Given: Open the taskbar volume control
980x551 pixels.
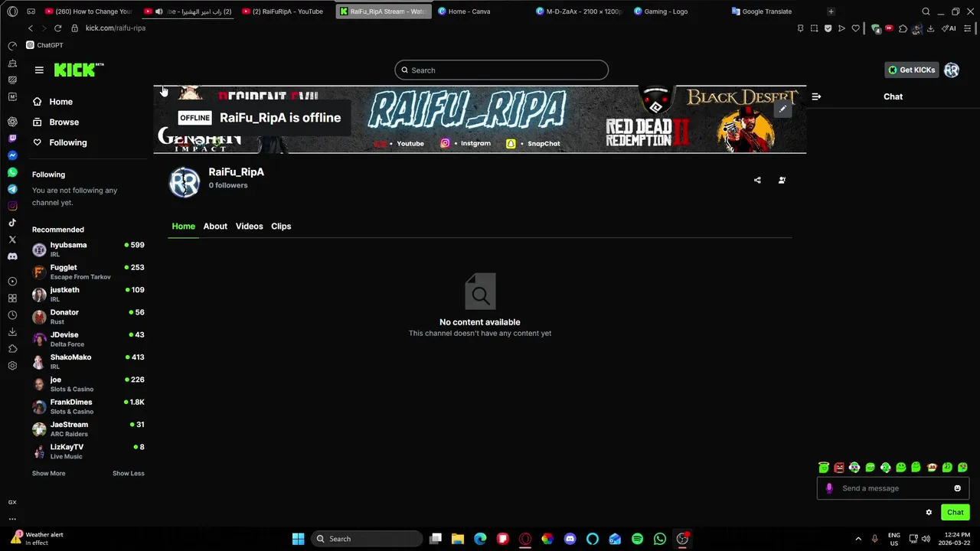Looking at the screenshot, I should (926, 539).
